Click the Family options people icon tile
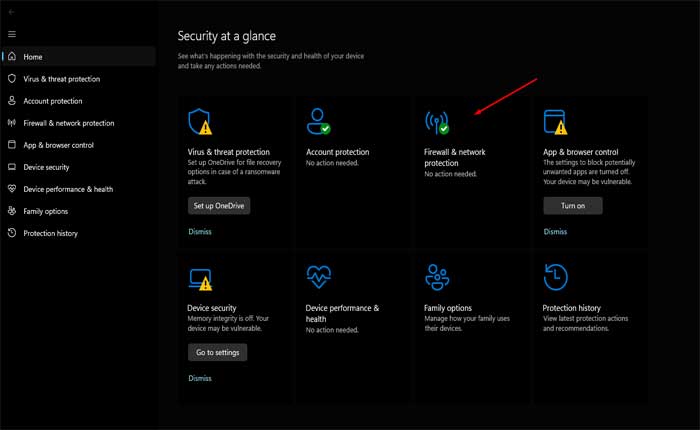The width and height of the screenshot is (700, 430). (x=437, y=277)
